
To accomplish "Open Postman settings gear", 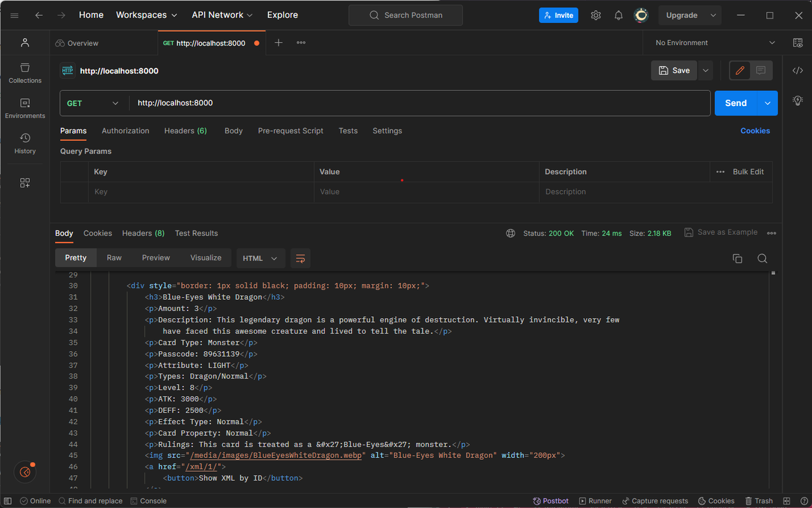I will [x=596, y=15].
